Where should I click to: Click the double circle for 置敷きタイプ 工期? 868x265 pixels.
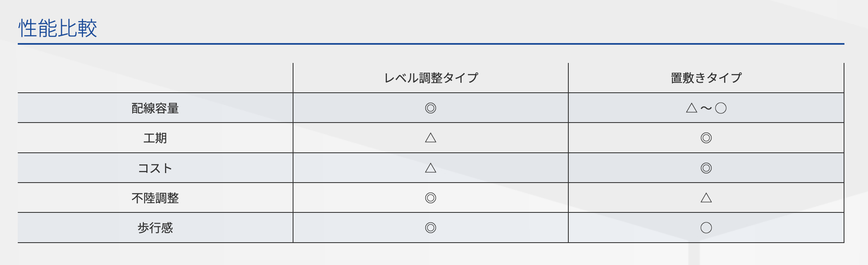point(706,138)
